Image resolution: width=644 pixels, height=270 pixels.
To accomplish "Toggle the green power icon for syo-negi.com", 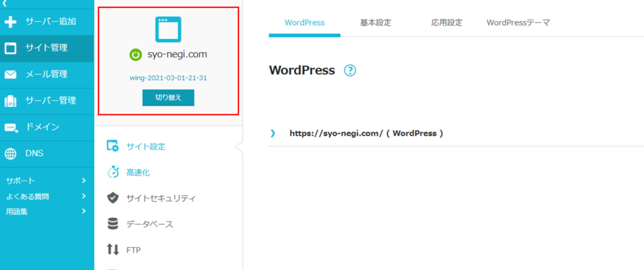I will [x=135, y=55].
